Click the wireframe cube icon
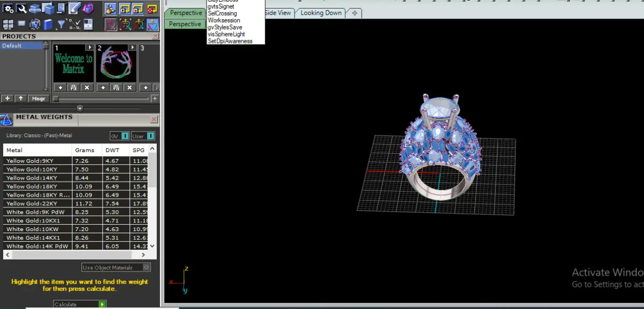Screen dimensions: 644x309 tap(35, 24)
